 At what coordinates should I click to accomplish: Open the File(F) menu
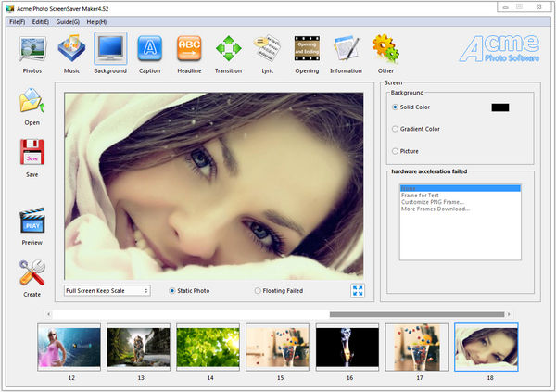[x=17, y=21]
